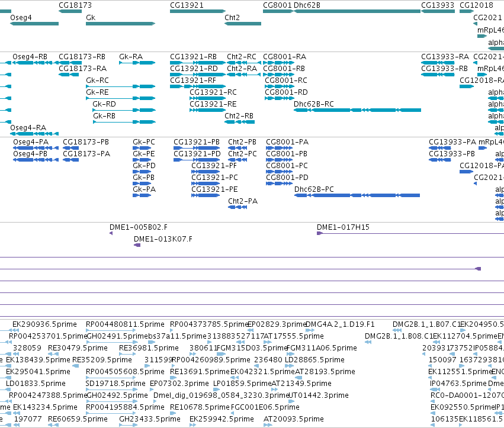Select transcript label CG8001-RD

pyautogui.click(x=287, y=92)
